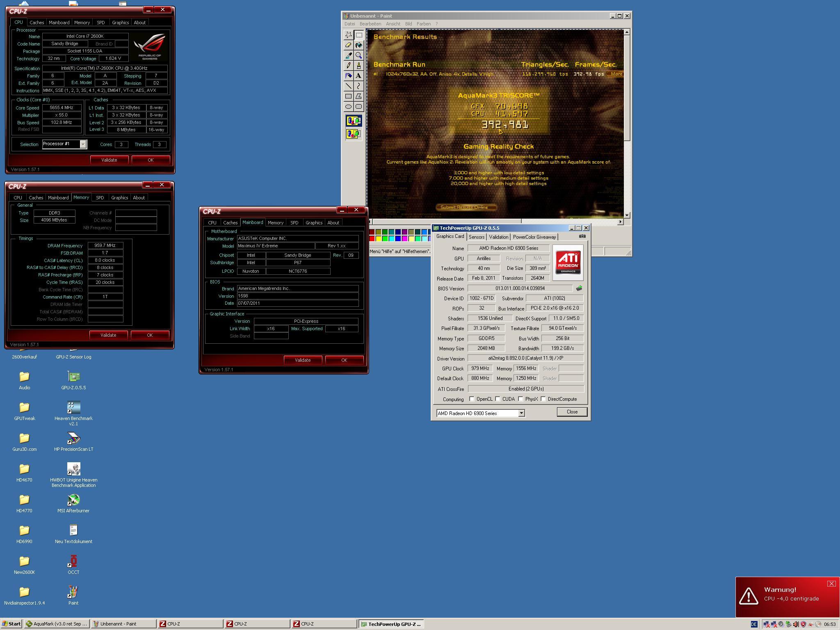Open the GPU-Z.0.5.5 desktop shortcut
The image size is (840, 630).
(x=73, y=380)
